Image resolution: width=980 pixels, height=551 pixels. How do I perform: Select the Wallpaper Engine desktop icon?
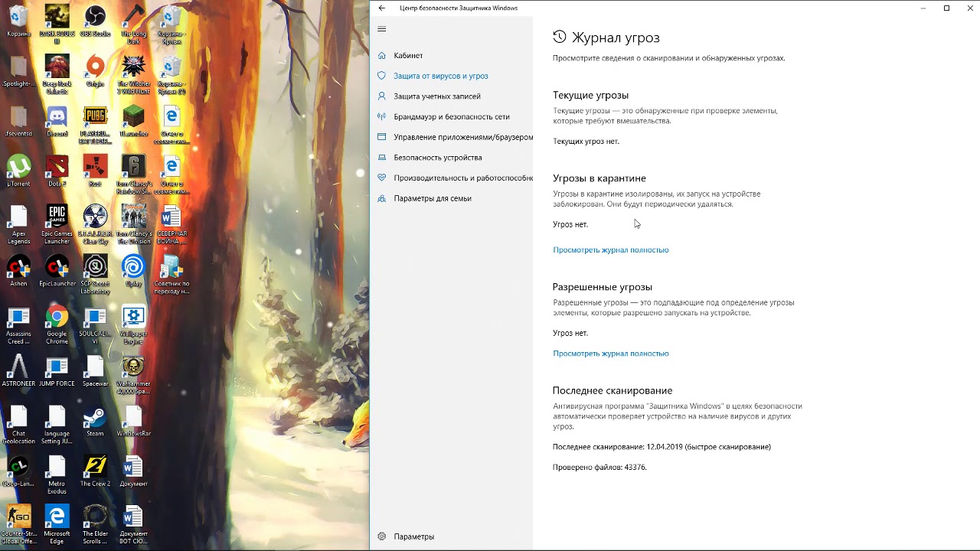coord(133,324)
